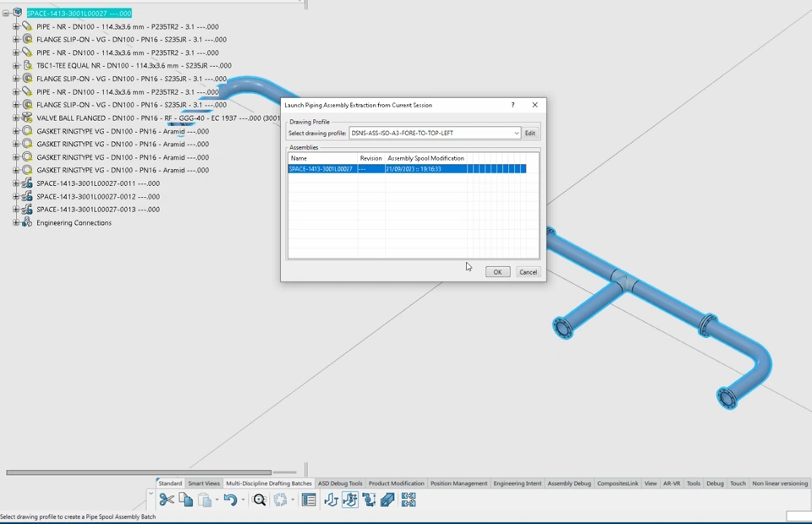This screenshot has height=524, width=812.
Task: Select the SPACE-1413-3001L00027 assembly row
Action: click(x=407, y=169)
